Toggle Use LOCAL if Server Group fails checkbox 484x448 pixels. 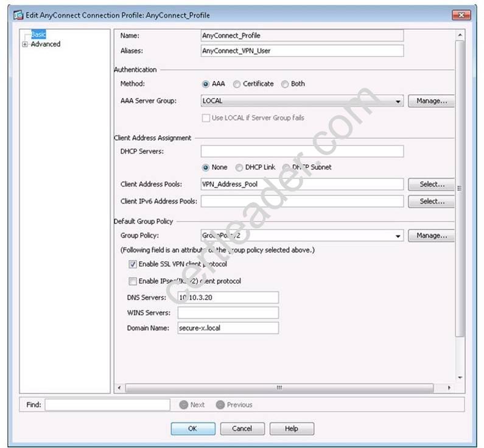pyautogui.click(x=206, y=118)
